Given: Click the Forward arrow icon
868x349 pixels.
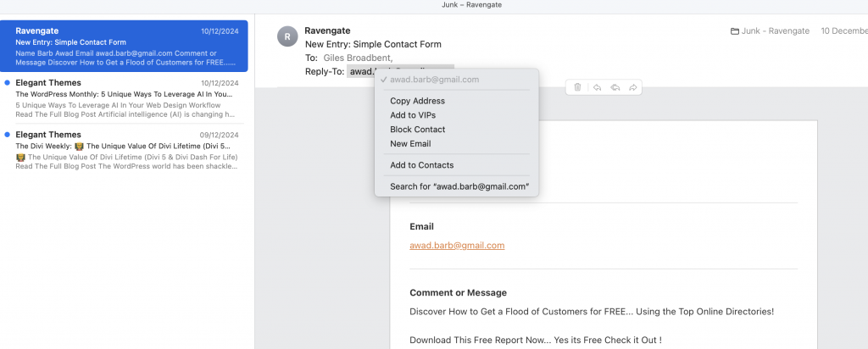Looking at the screenshot, I should 632,87.
